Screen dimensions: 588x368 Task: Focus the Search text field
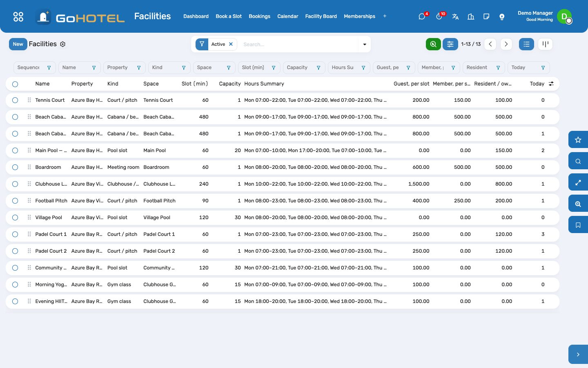(x=299, y=44)
